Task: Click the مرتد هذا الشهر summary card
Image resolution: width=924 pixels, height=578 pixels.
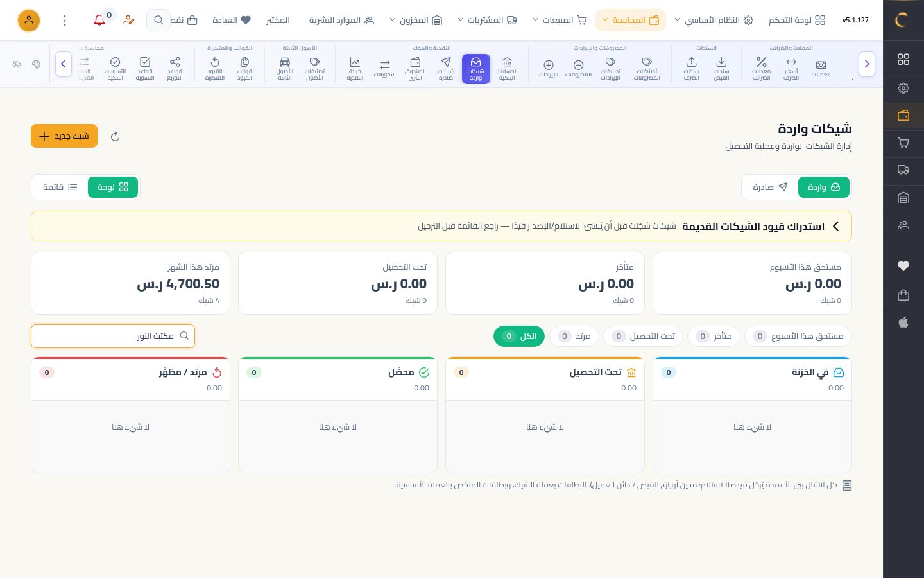Action: tap(130, 283)
